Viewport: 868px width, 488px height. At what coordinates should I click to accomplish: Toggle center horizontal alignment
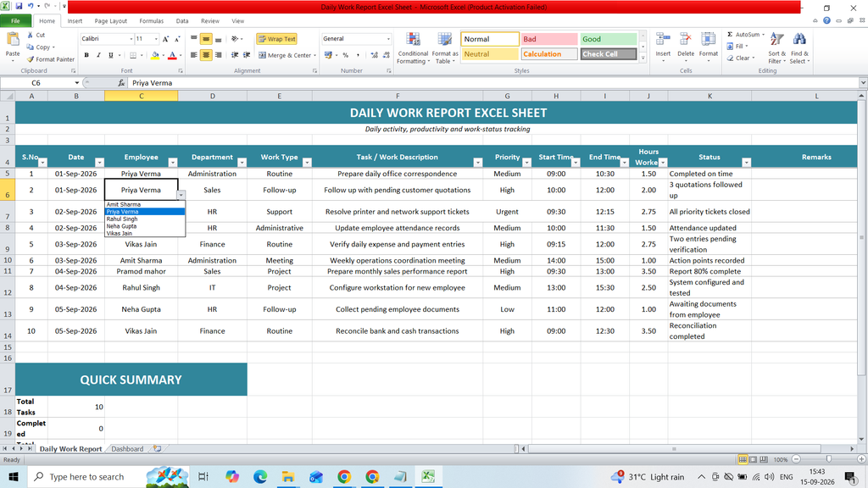[206, 55]
